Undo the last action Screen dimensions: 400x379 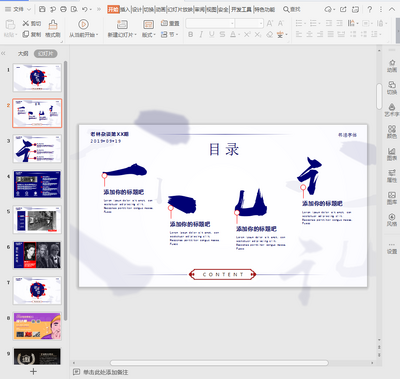(x=85, y=9)
